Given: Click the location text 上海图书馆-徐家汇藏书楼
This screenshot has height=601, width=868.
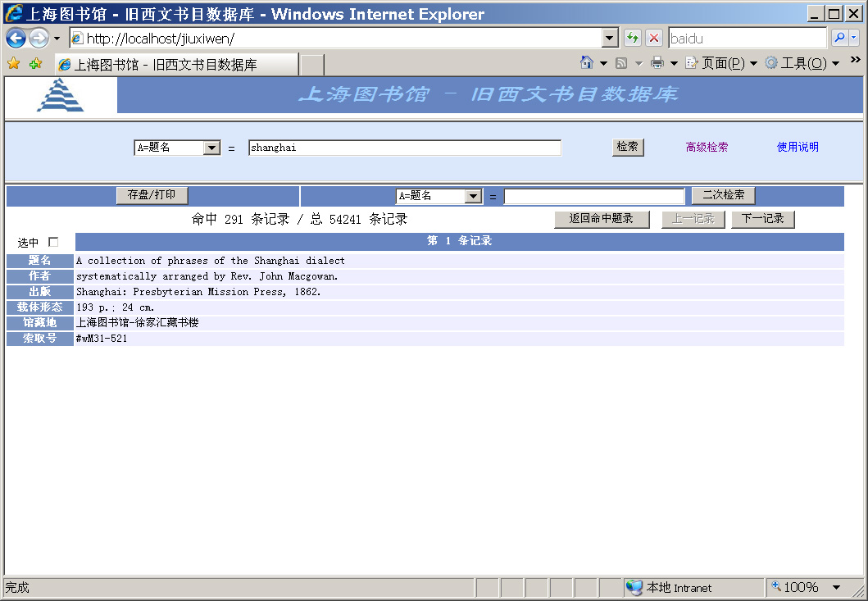Looking at the screenshot, I should [x=137, y=322].
